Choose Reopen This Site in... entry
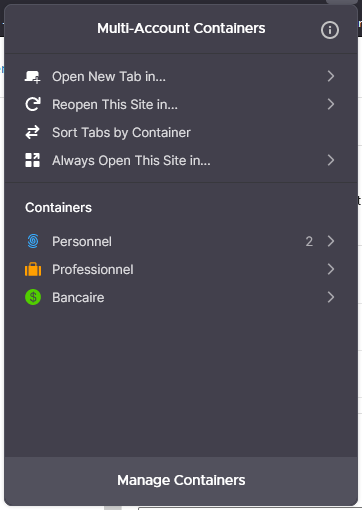Screen dimensions: 362x510 (x=181, y=104)
